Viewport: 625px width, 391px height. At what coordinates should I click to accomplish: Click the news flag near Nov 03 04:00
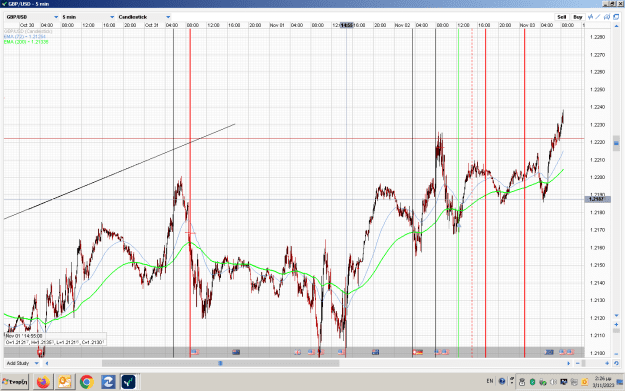pyautogui.click(x=549, y=352)
